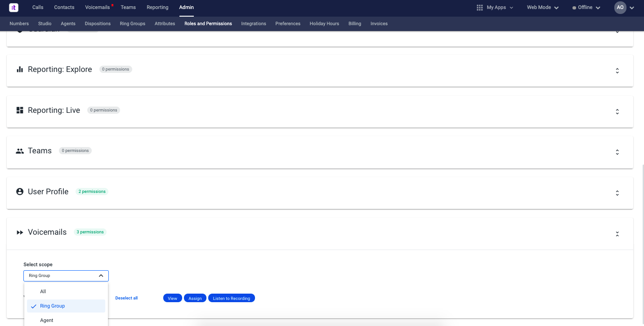Viewport: 644px width, 326px height.
Task: Click the AO user avatar
Action: 620,8
